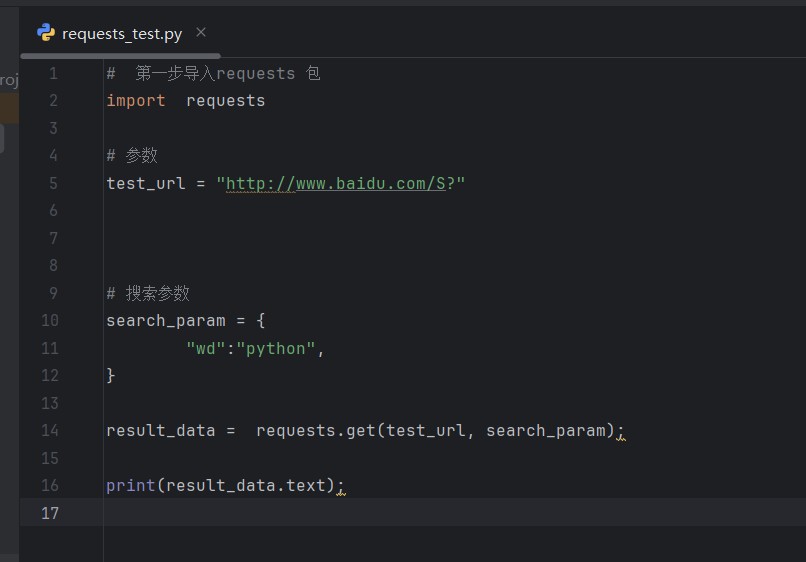The width and height of the screenshot is (806, 562).
Task: Click the "wd" dictionary key string
Action: (x=206, y=348)
